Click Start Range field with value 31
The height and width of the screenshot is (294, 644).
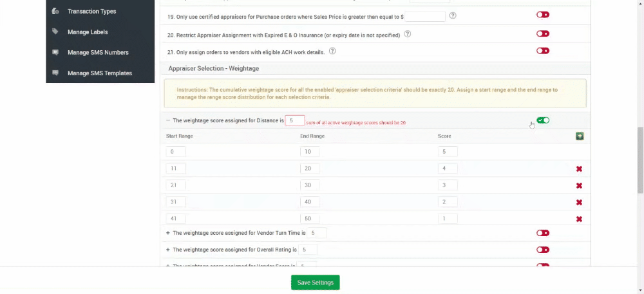[x=176, y=202]
